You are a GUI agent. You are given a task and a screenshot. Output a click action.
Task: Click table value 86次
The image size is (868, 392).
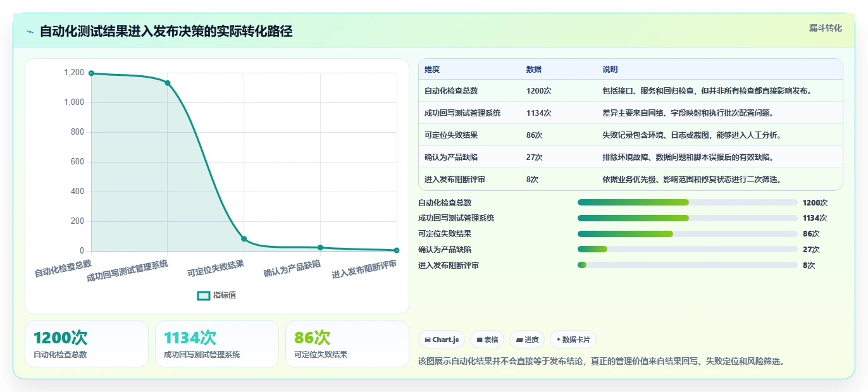tap(535, 135)
